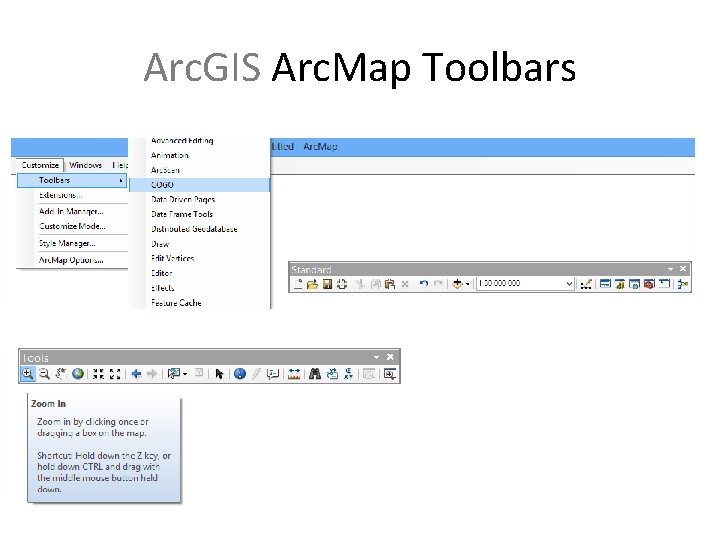The image size is (720, 540).
Task: Click the Open folder icon
Action: (x=312, y=284)
